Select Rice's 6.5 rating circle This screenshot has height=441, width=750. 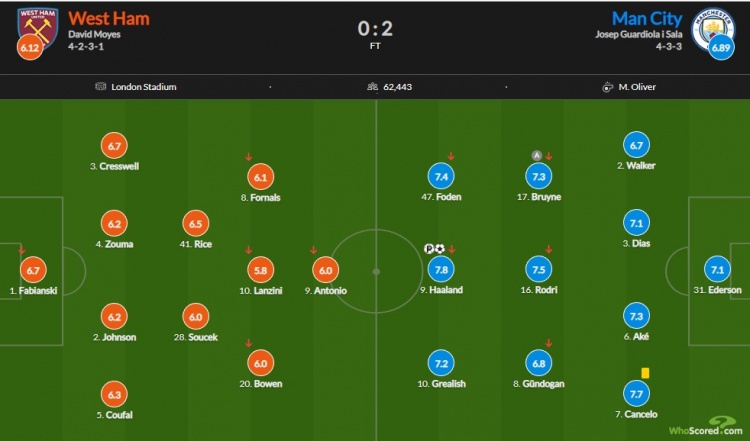click(x=196, y=224)
